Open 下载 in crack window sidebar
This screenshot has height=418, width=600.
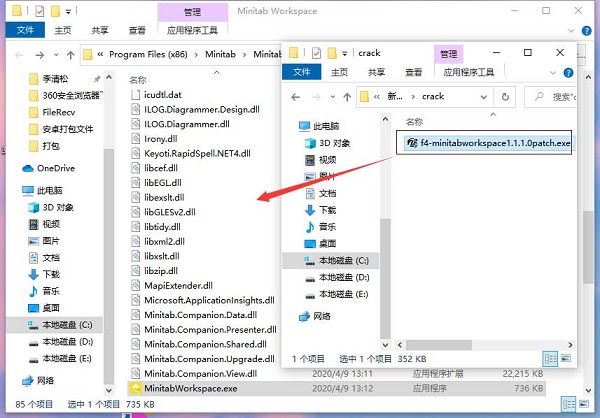[x=320, y=210]
